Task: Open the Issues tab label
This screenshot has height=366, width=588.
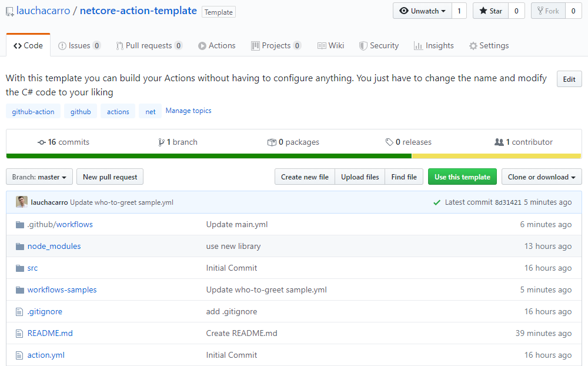Action: coord(79,45)
